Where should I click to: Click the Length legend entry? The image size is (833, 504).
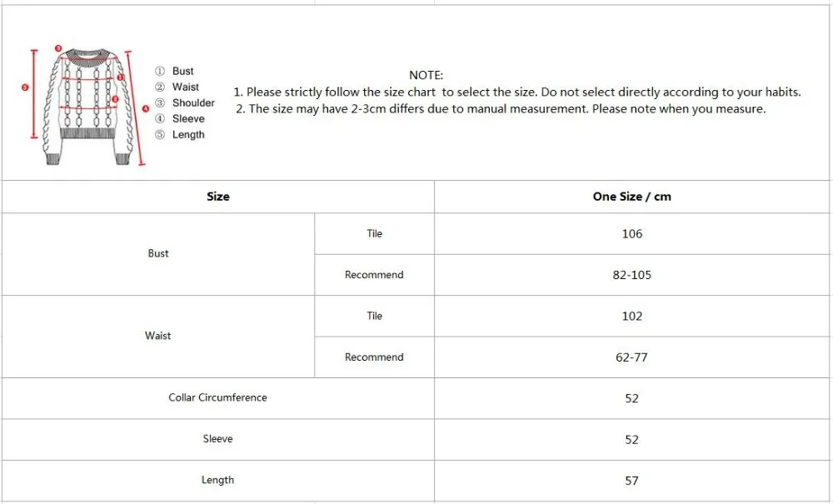point(180,135)
